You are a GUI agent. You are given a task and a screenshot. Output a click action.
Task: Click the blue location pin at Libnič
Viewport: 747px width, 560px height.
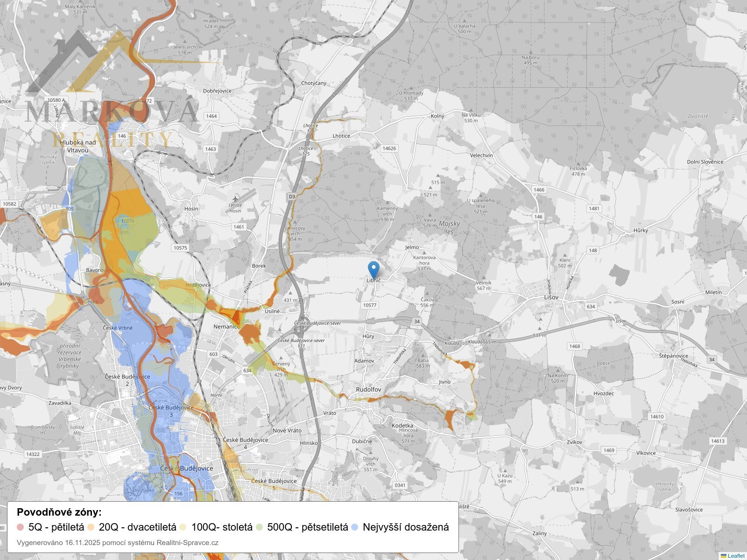pos(373,269)
